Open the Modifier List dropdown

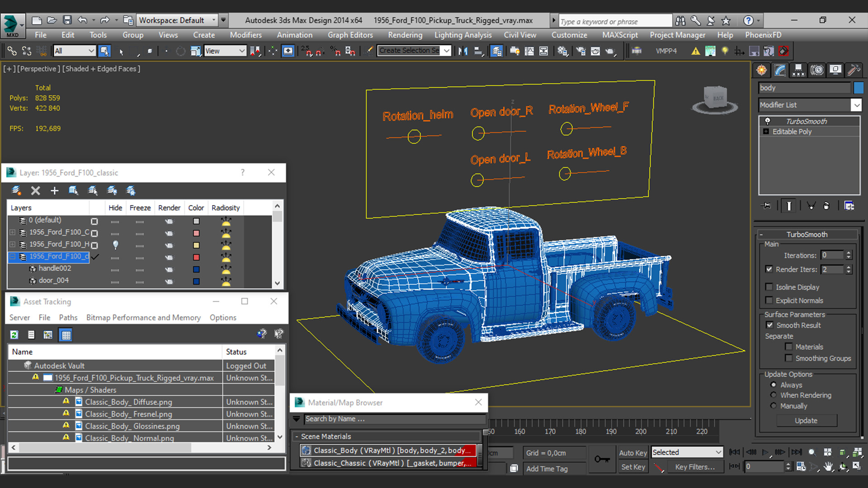pyautogui.click(x=810, y=105)
